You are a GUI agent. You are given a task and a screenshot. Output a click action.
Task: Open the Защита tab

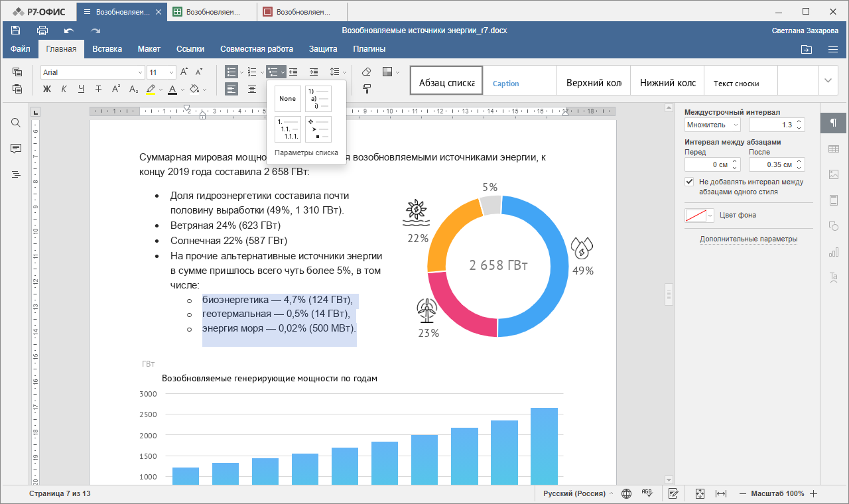coord(323,49)
